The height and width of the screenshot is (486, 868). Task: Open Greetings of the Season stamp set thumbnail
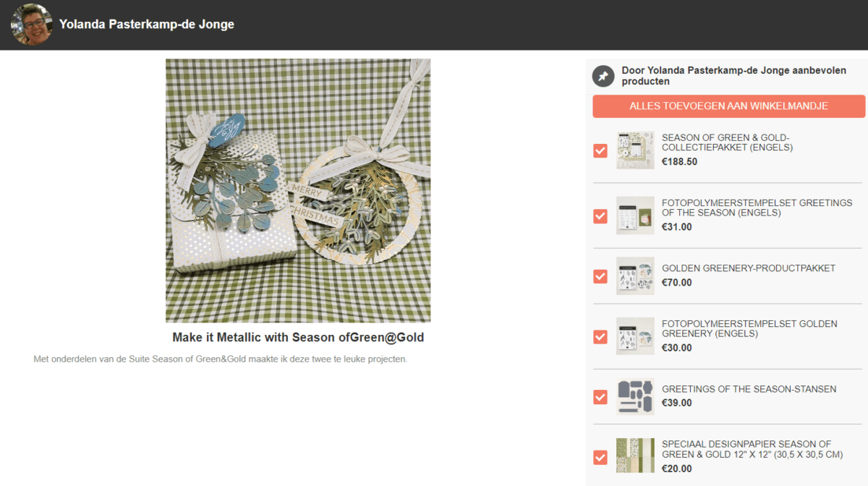coord(635,216)
